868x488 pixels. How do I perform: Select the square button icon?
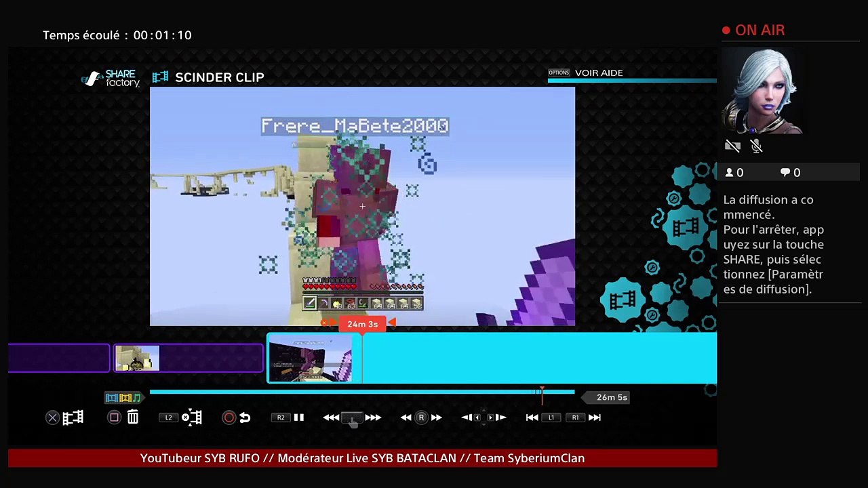tap(114, 418)
